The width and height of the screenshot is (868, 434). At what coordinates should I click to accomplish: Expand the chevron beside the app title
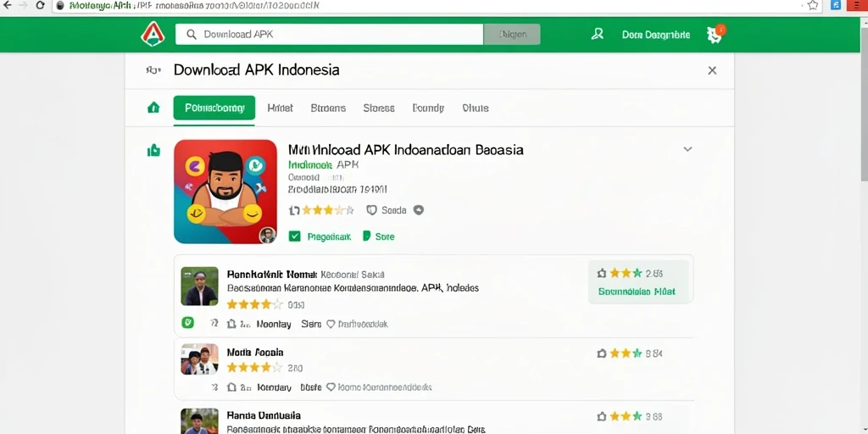click(x=687, y=149)
